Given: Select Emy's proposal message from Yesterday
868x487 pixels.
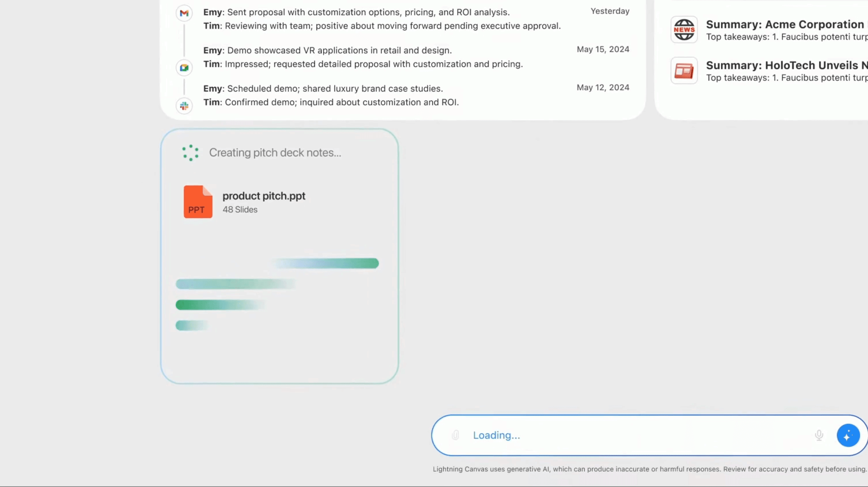Looking at the screenshot, I should click(356, 12).
